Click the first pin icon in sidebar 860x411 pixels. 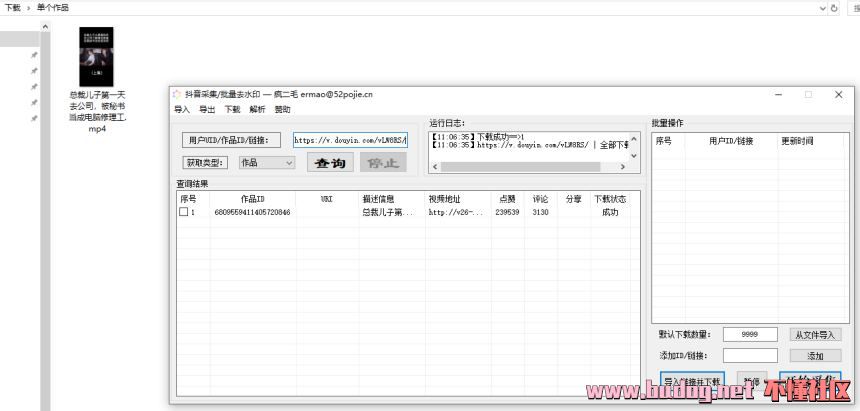coord(34,55)
